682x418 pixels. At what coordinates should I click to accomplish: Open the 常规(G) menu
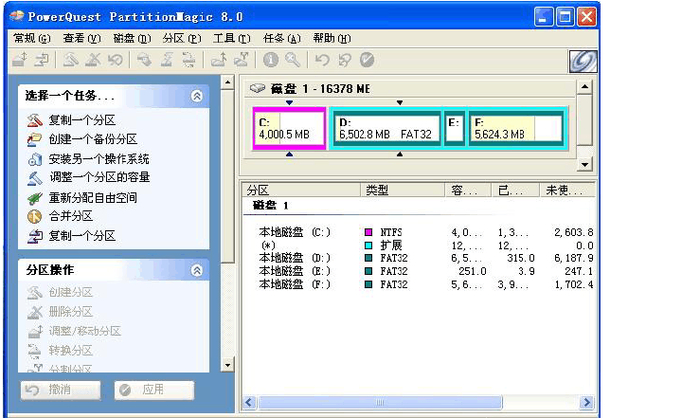[x=32, y=38]
